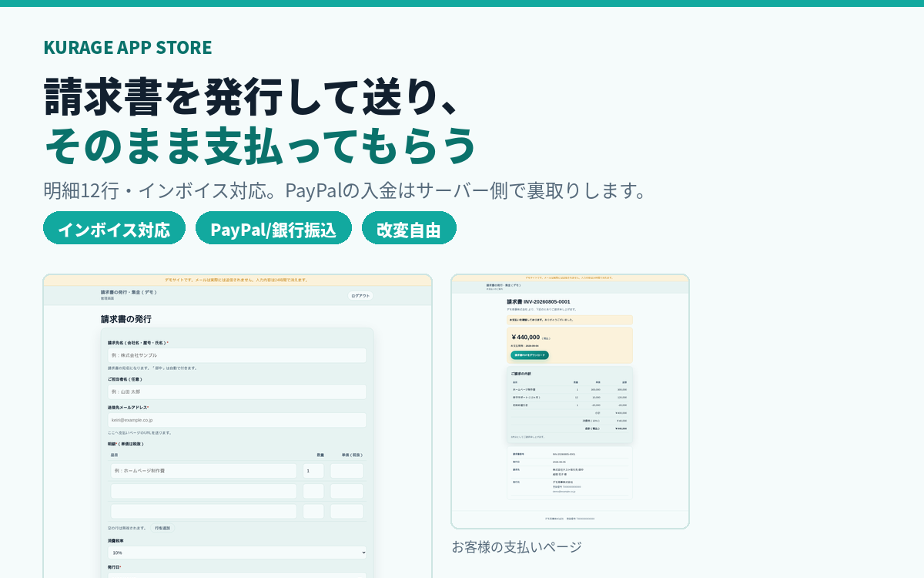Click the 保守サポート row in the breakdown table

point(570,397)
